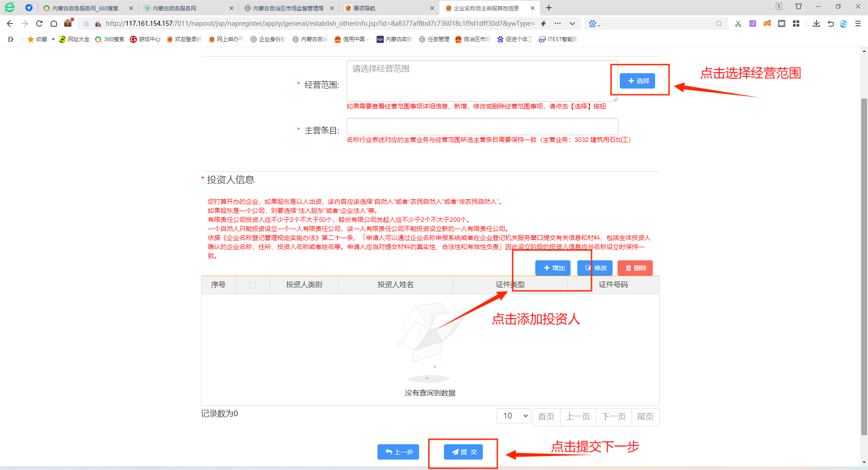Expand the address bar dropdown chevron

pyautogui.click(x=572, y=23)
